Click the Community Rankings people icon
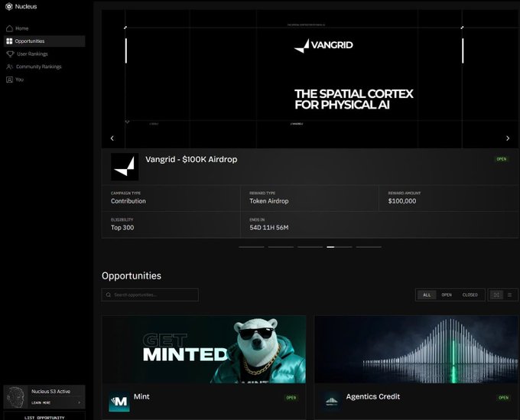This screenshot has width=520, height=420. pos(10,67)
